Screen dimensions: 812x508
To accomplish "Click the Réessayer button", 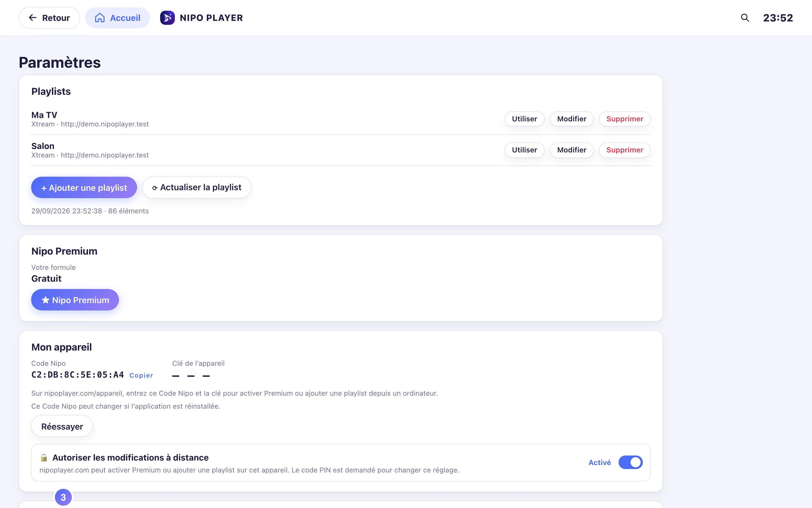I will point(62,426).
